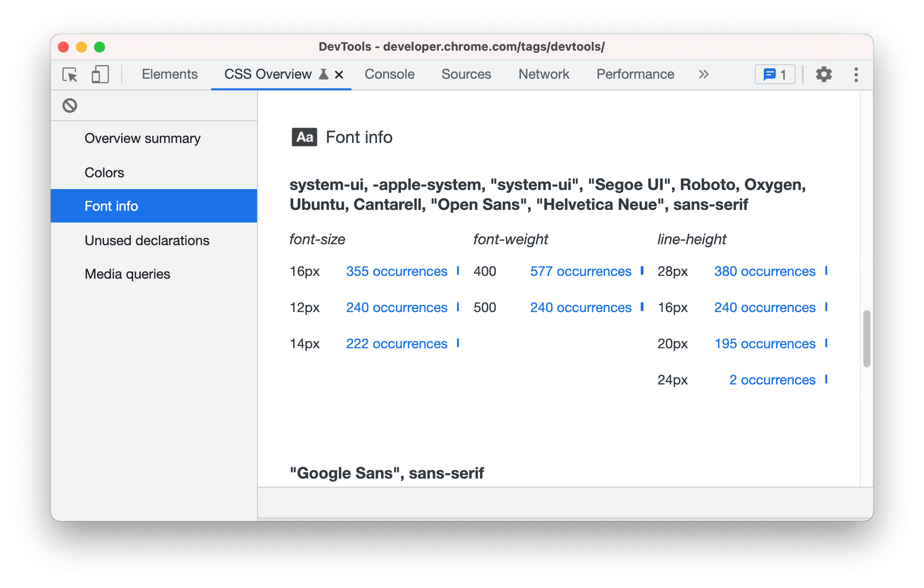Viewport: 924px width, 588px height.
Task: Click the chat bubble notification icon
Action: [775, 74]
